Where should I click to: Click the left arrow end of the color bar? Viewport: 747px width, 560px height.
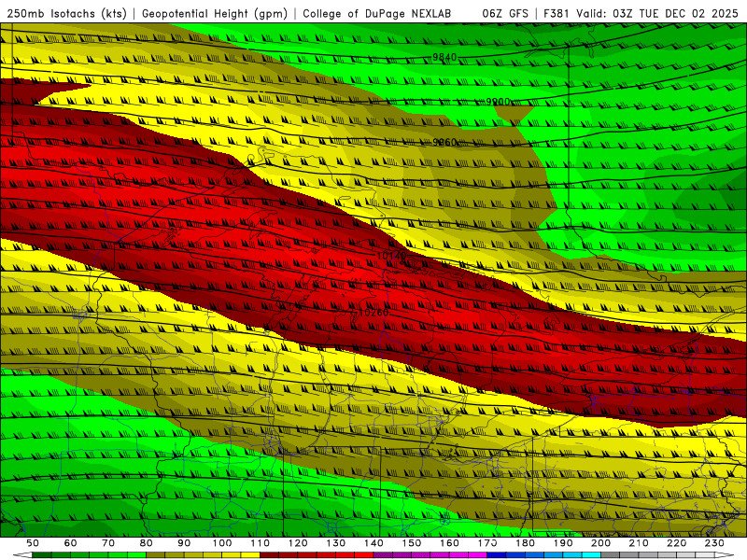[22, 555]
